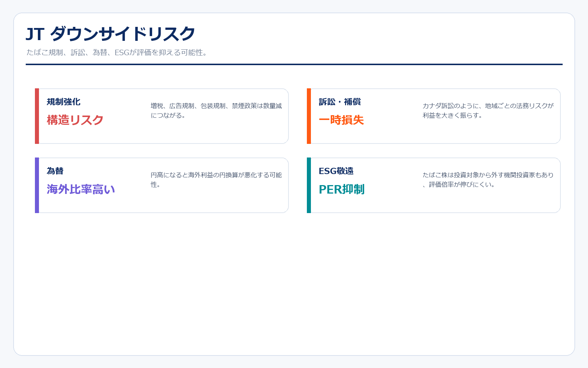Screen dimensions: 588x368
Task: Click the title 'JT ダウンサイドリスク'
Action: pos(110,34)
